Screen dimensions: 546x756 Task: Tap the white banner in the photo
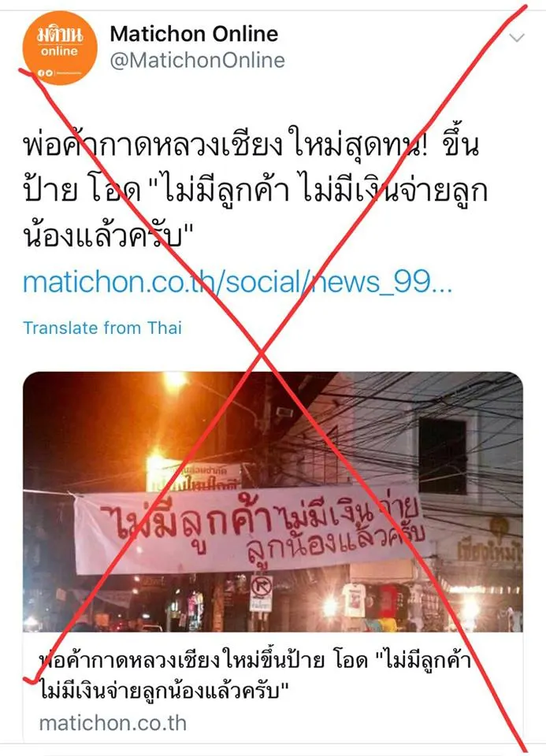tap(251, 529)
